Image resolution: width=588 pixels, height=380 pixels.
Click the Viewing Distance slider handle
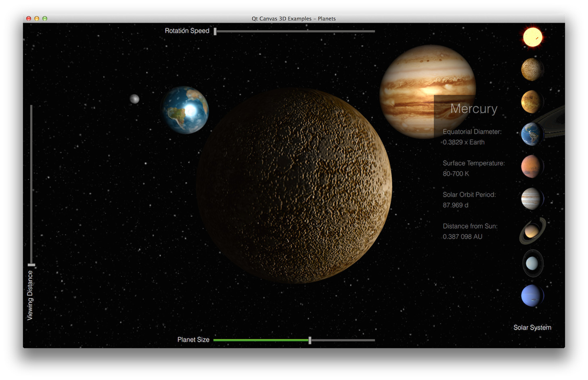click(x=31, y=265)
